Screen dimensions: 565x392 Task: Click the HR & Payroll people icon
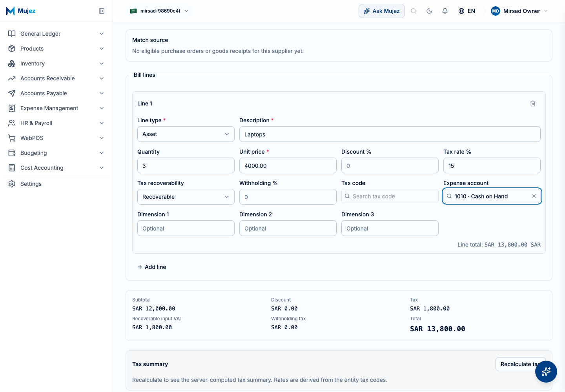tap(12, 123)
